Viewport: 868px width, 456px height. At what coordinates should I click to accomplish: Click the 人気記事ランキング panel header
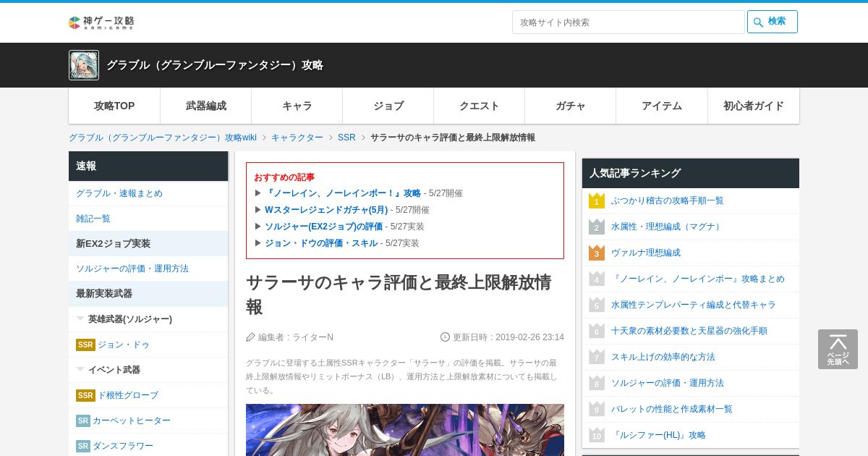[x=691, y=173]
